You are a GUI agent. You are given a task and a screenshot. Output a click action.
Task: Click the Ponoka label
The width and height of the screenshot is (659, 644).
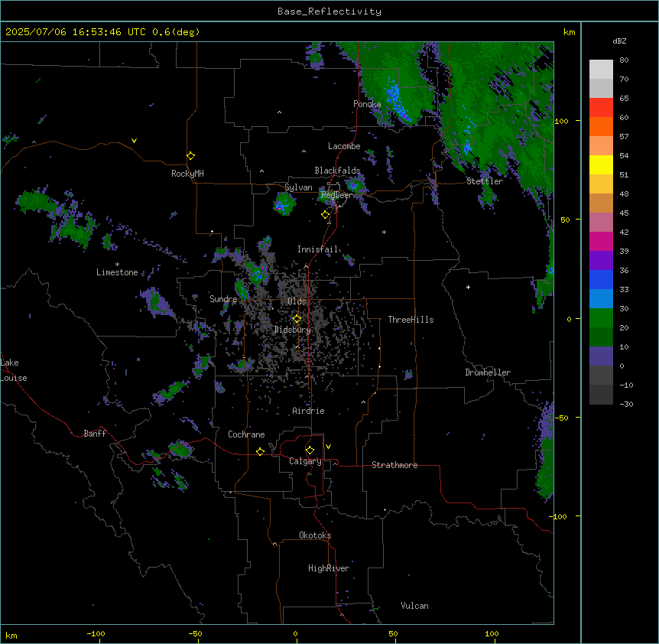coord(367,104)
